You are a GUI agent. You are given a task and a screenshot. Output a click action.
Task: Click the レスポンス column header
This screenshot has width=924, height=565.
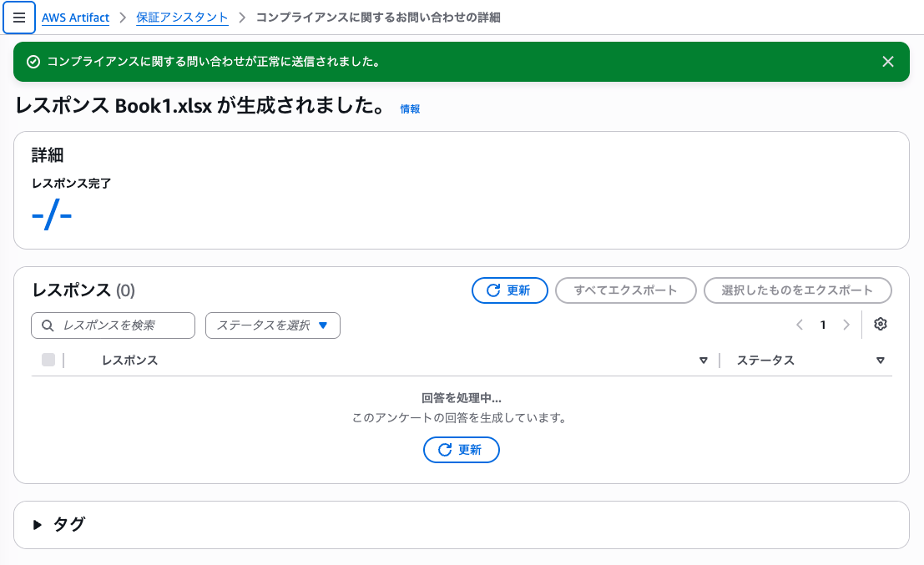click(x=129, y=361)
